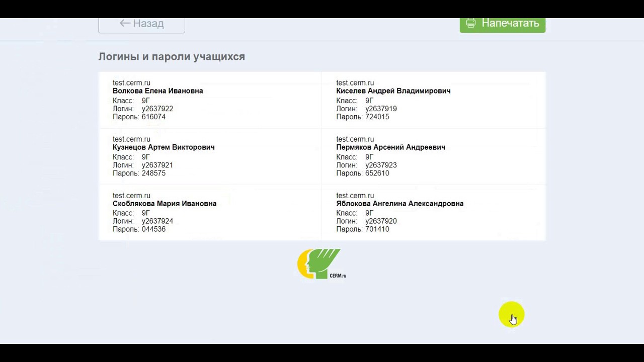Select name Киселев Андрей Владимирович
Screen dimensions: 644x362
click(x=393, y=91)
